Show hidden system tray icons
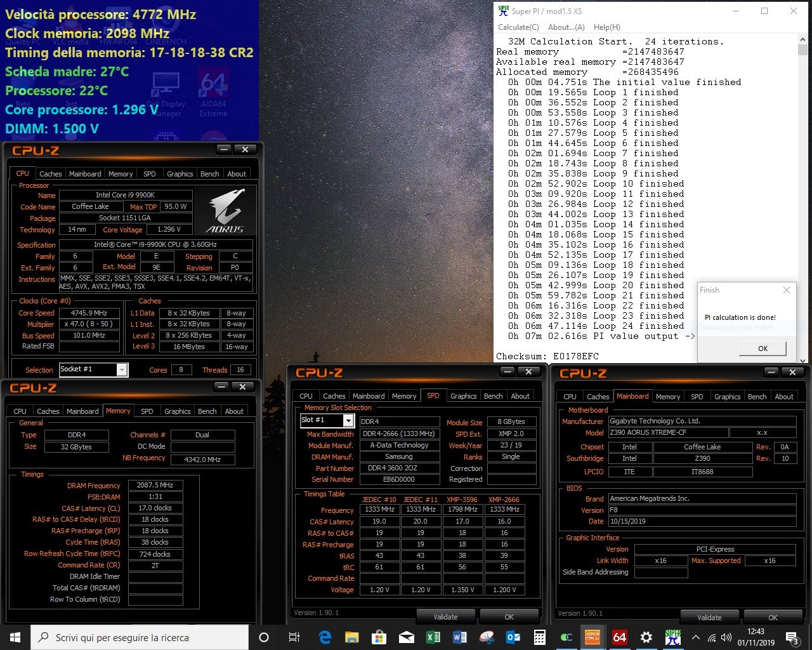The image size is (812, 650). (x=696, y=637)
